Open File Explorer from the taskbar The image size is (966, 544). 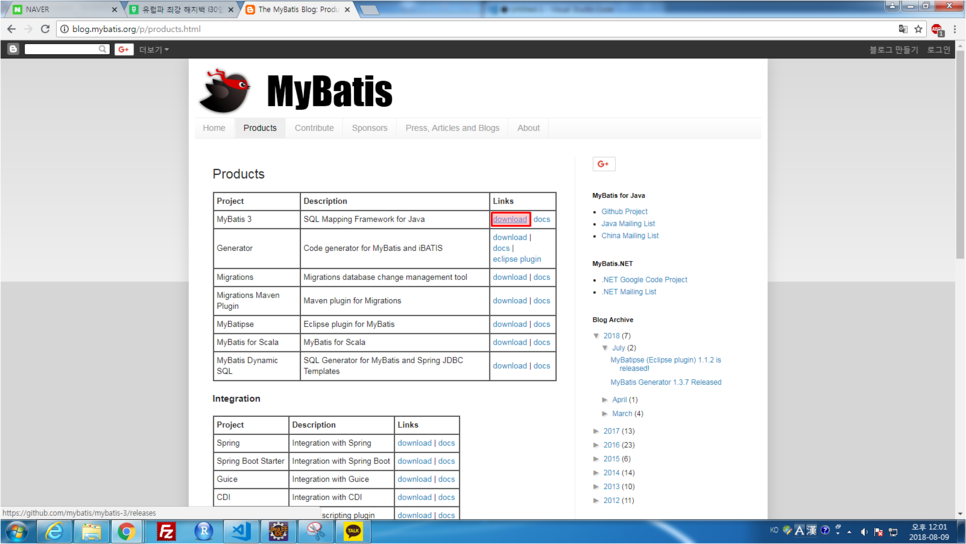pos(91,531)
